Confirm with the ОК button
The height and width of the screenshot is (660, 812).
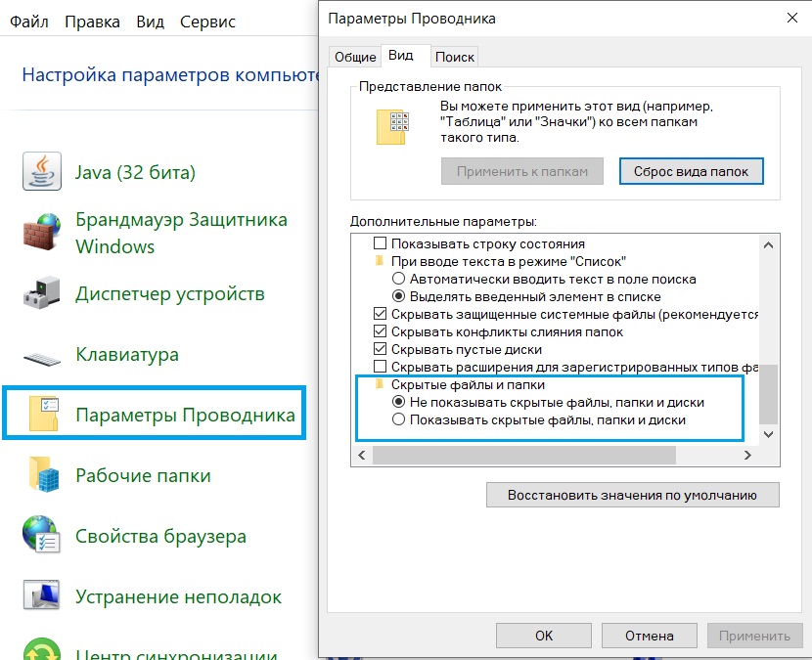coord(544,636)
